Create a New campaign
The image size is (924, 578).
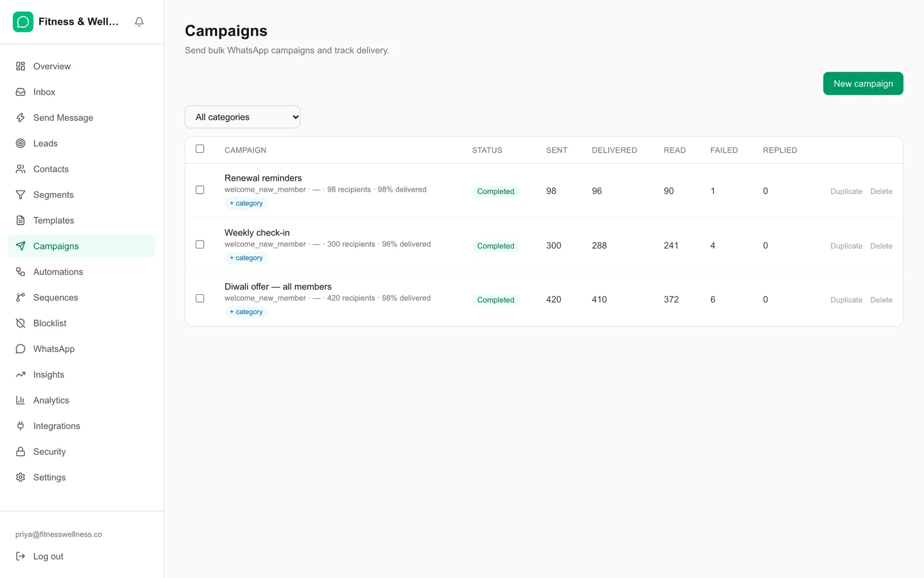click(x=863, y=84)
